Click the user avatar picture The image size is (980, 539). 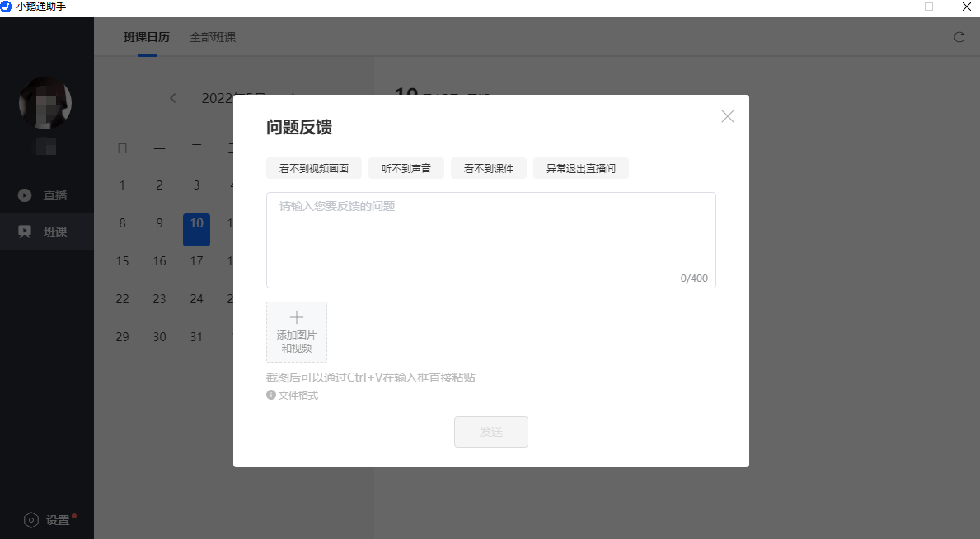[45, 103]
